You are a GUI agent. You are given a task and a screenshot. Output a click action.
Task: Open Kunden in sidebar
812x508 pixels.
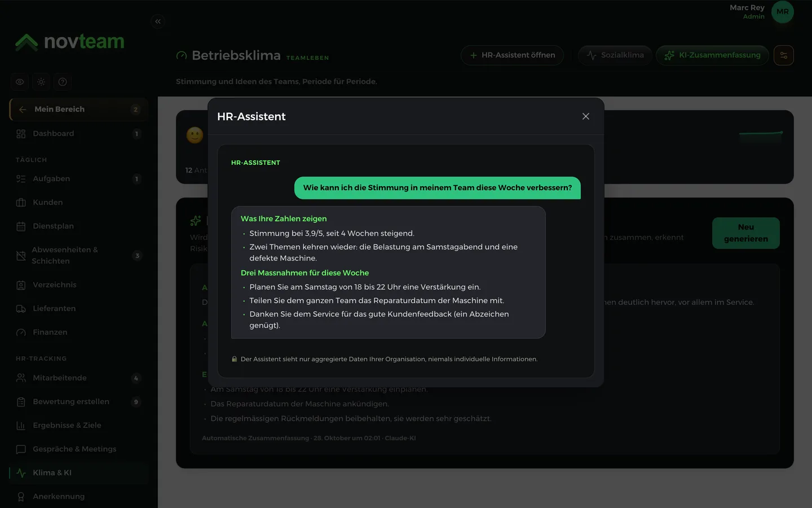pos(79,203)
